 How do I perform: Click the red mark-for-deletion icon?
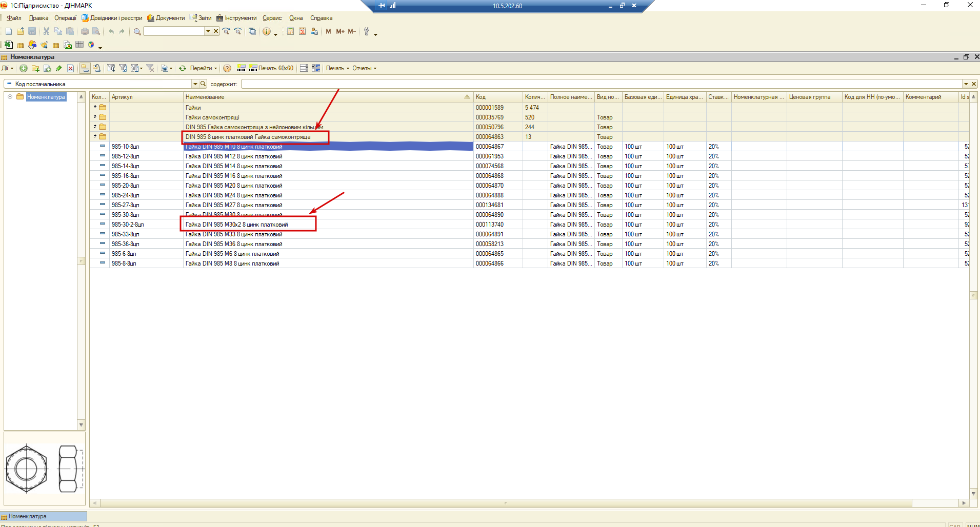tap(71, 68)
